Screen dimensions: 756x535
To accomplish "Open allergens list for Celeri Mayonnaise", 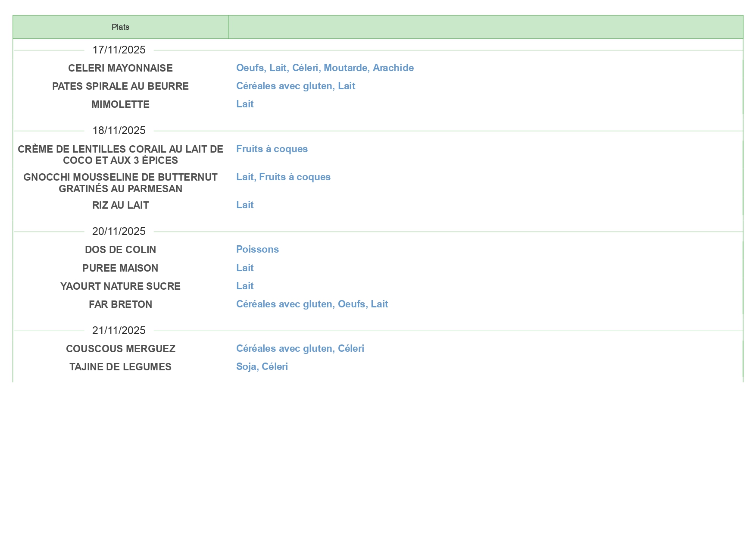I will tap(325, 68).
